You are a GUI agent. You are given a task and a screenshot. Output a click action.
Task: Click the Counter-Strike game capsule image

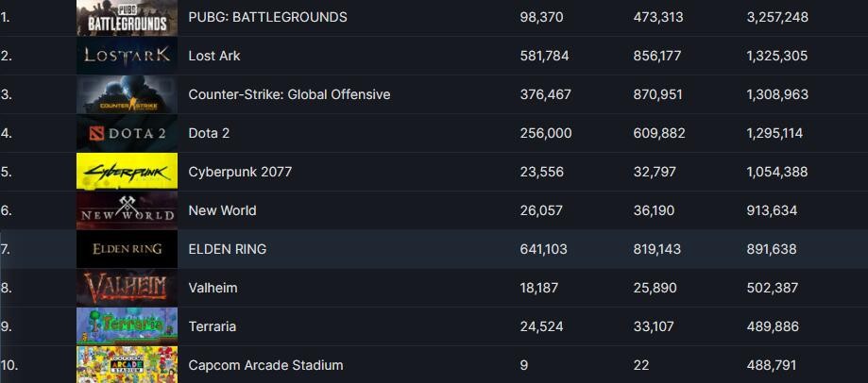click(x=127, y=94)
